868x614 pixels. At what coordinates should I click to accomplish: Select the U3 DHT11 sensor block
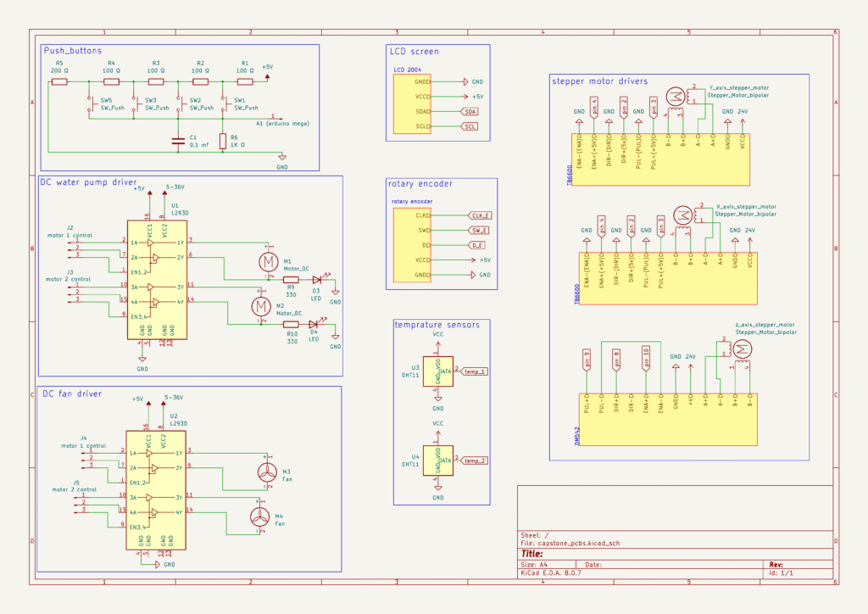coord(438,370)
